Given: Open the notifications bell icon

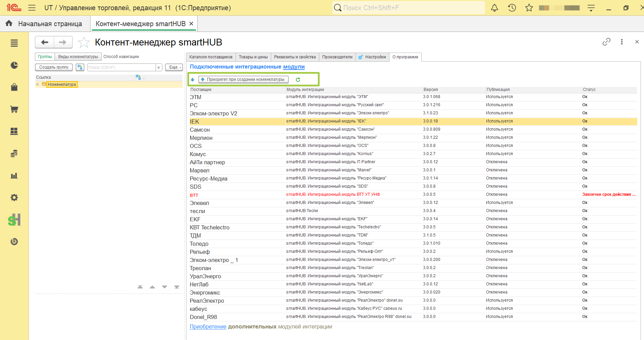Looking at the screenshot, I should tap(495, 8).
